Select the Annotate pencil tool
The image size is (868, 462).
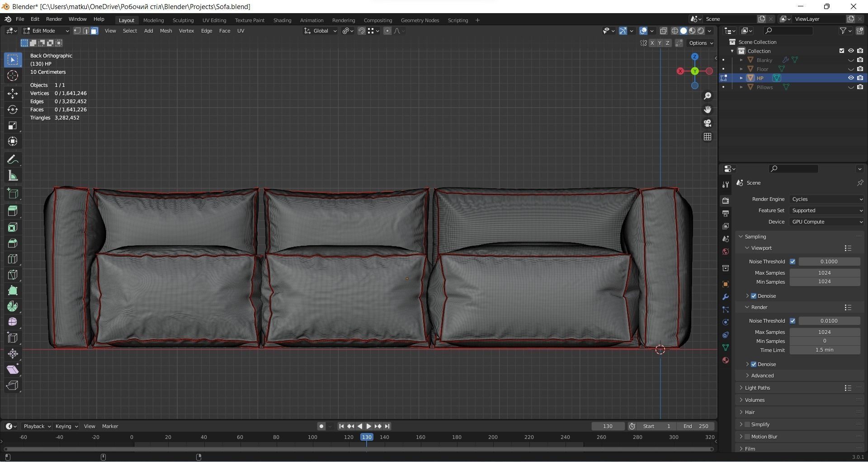tap(13, 159)
